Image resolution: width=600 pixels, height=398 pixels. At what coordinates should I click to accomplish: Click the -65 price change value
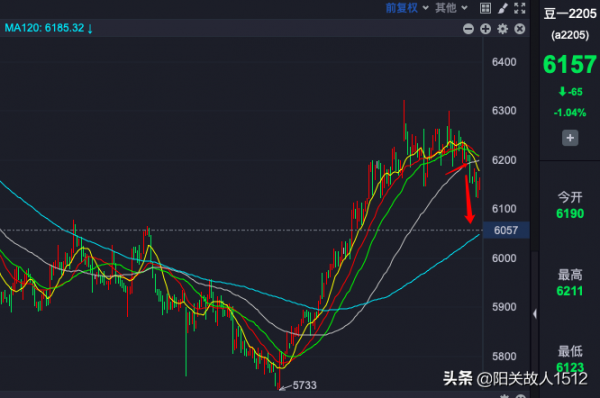571,92
